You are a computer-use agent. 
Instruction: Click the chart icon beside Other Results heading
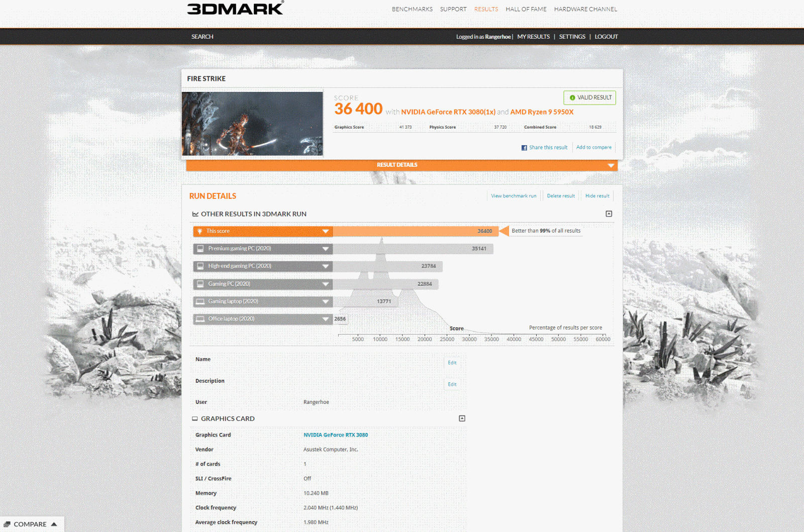pos(195,214)
